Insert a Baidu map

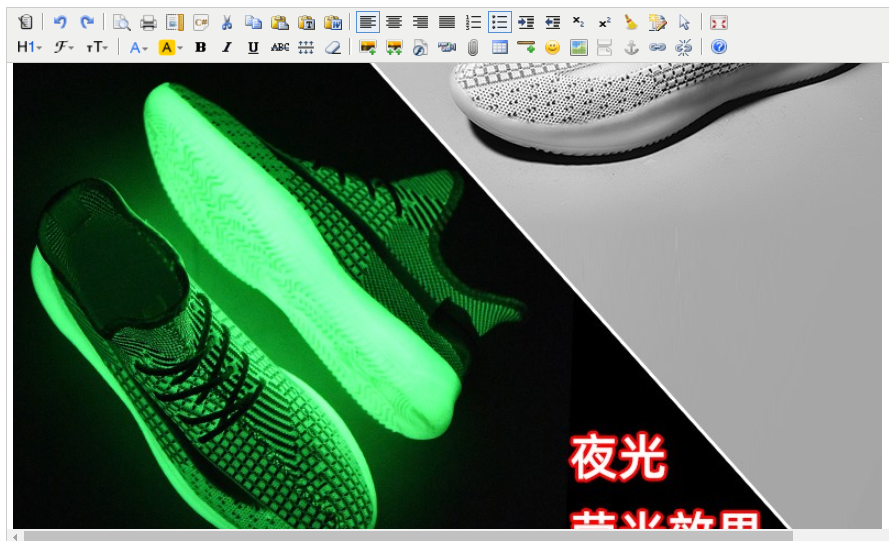pos(578,47)
